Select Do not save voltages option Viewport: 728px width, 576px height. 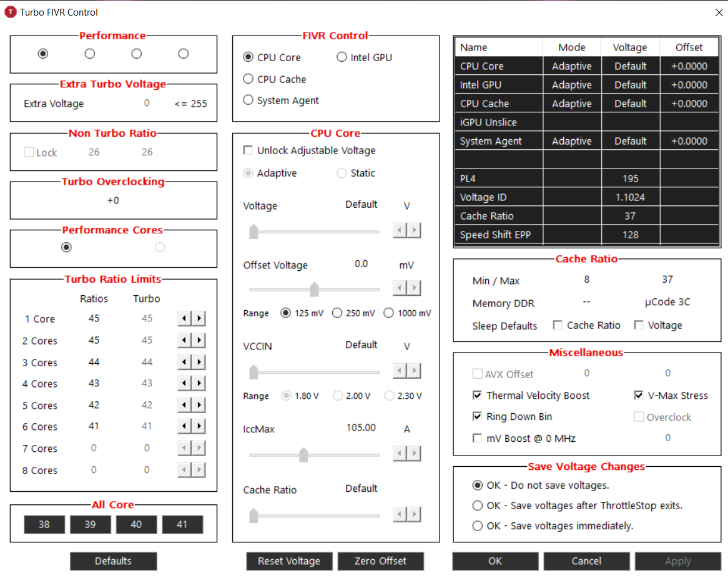541,485
